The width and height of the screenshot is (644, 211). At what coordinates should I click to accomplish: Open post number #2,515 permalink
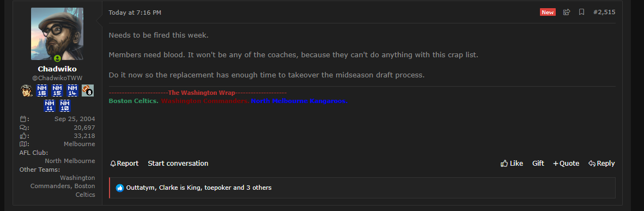(604, 13)
